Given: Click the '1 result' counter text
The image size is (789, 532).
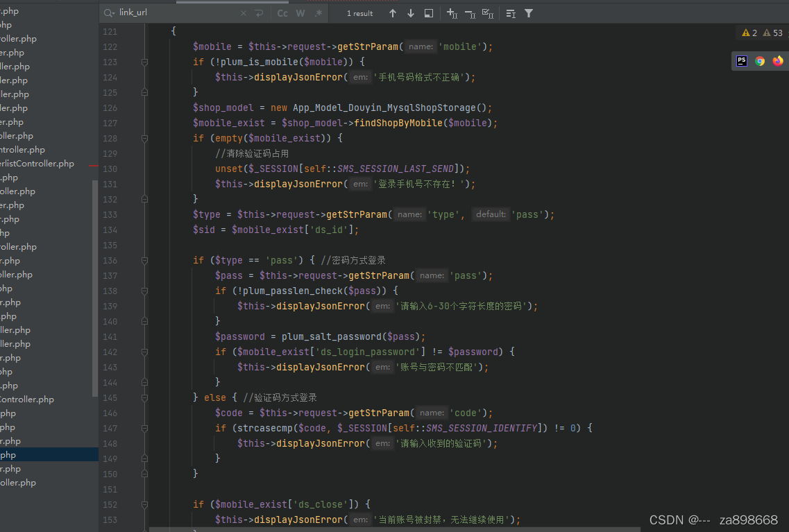Looking at the screenshot, I should [359, 14].
